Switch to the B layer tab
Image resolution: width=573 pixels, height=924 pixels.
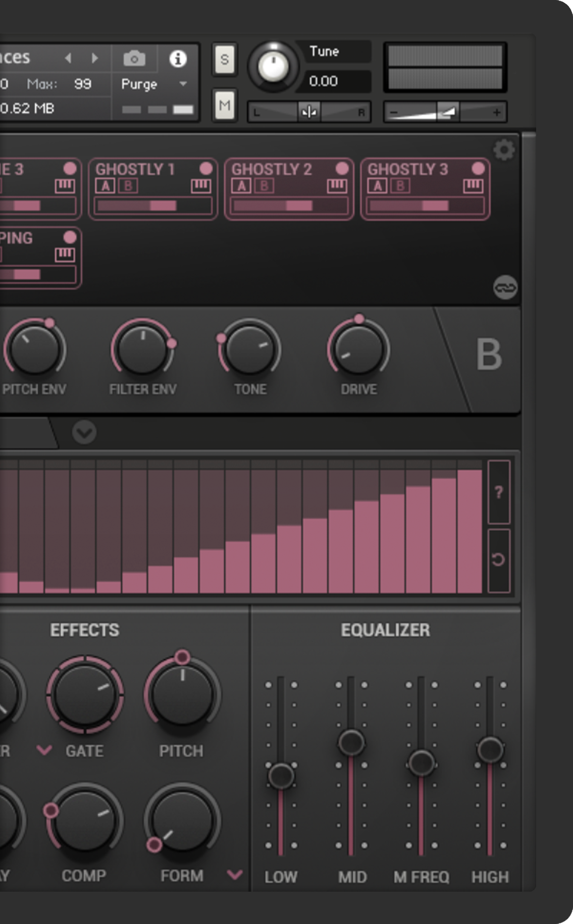tap(489, 355)
